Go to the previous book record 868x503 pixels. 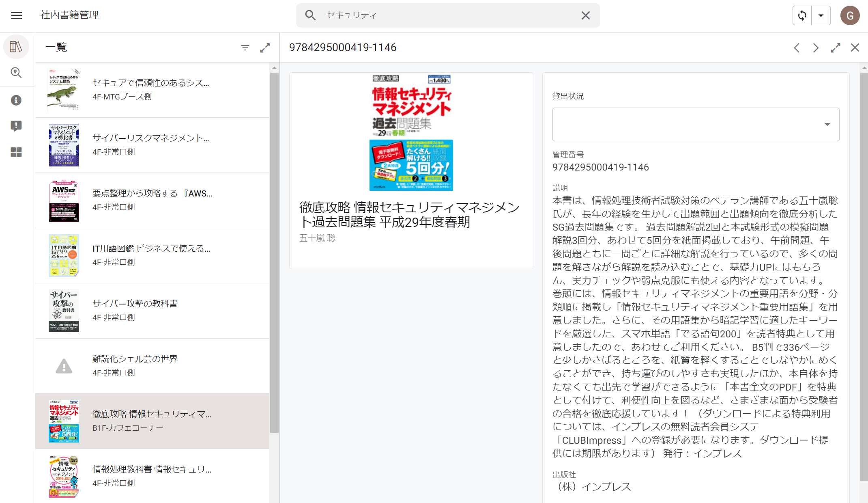point(797,48)
